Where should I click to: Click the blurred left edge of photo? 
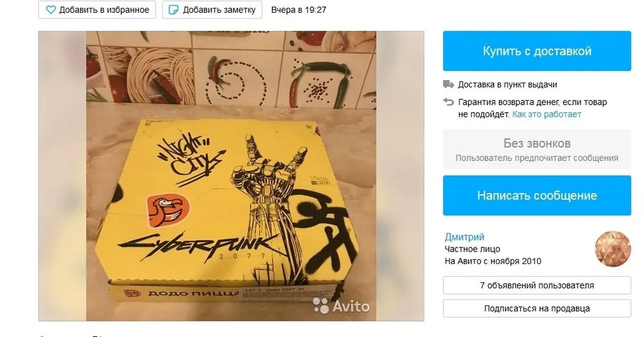pyautogui.click(x=62, y=176)
